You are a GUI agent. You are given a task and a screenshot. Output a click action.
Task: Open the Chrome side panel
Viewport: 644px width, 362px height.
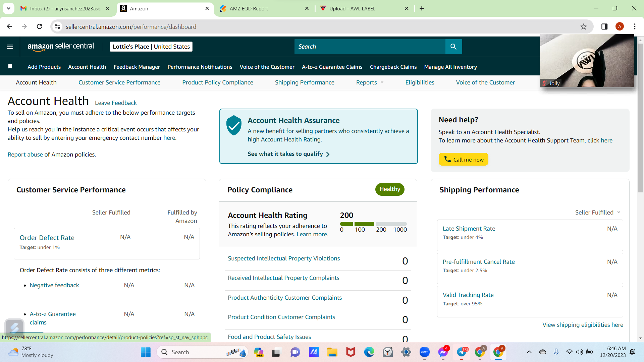(604, 27)
